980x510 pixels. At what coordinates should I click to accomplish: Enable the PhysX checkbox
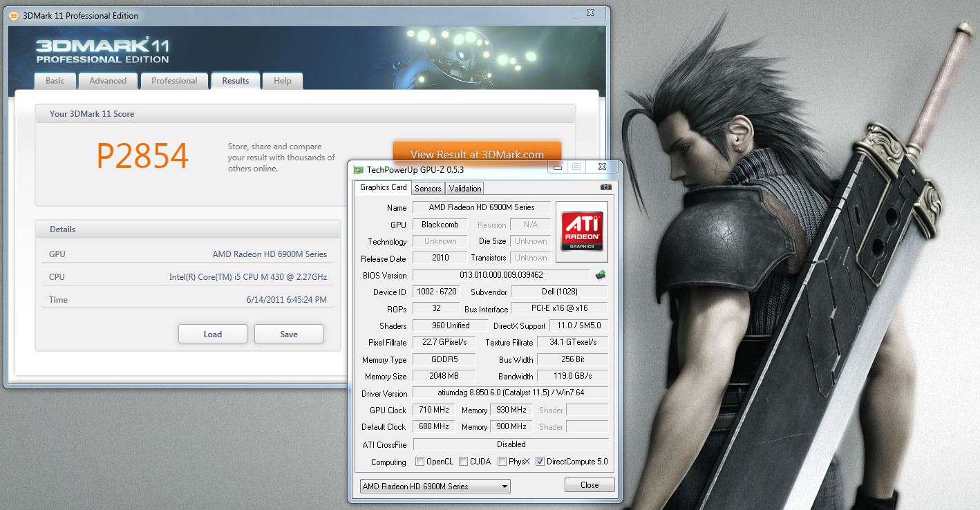coord(502,462)
